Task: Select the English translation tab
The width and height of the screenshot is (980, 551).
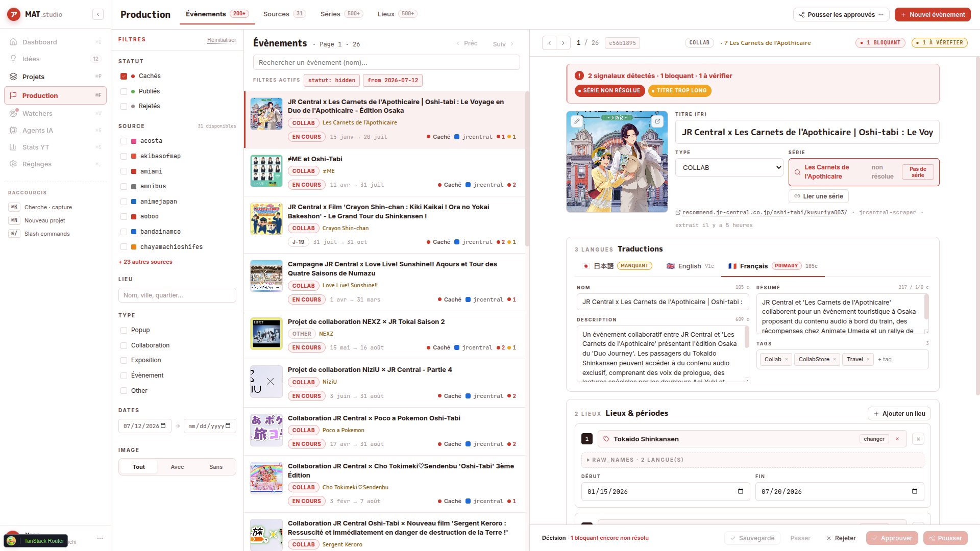Action: (690, 266)
